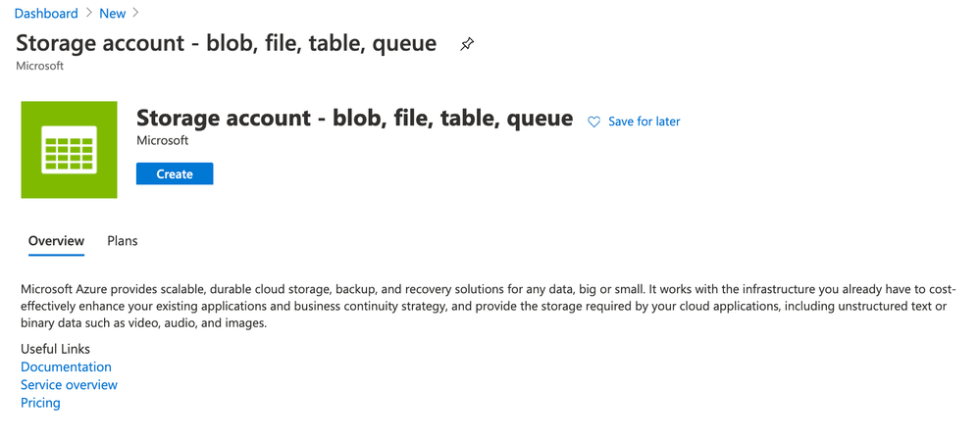Select the Save for later text
Viewport: 980px width, 440px height.
(644, 122)
